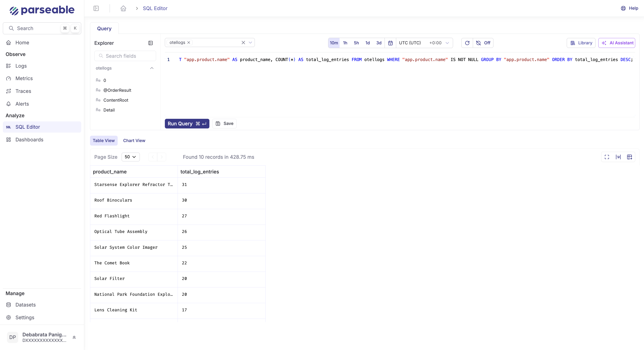Click the Search fields input

coord(125,56)
